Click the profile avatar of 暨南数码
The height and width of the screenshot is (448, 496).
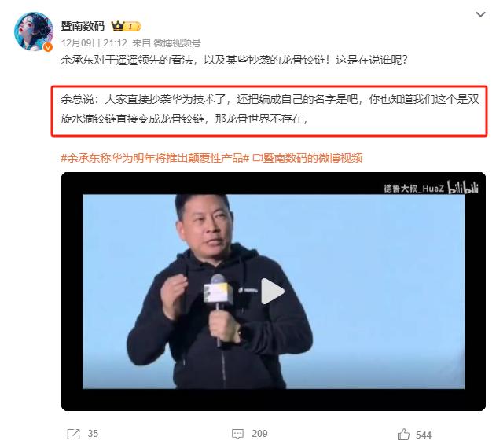point(34,31)
